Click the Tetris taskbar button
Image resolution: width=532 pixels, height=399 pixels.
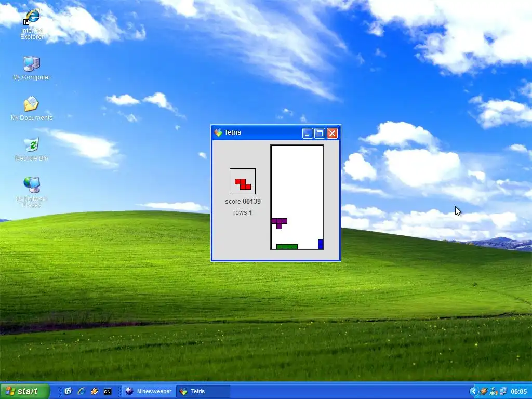203,391
